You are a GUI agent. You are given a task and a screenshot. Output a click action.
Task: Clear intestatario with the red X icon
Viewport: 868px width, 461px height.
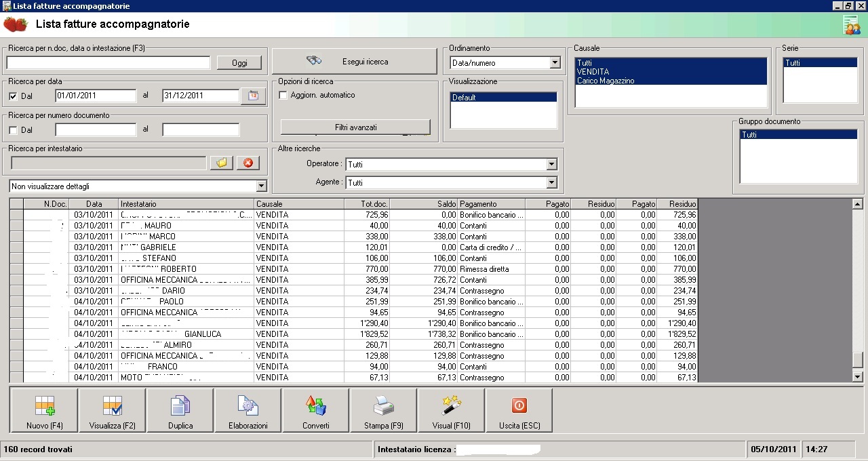tap(248, 163)
